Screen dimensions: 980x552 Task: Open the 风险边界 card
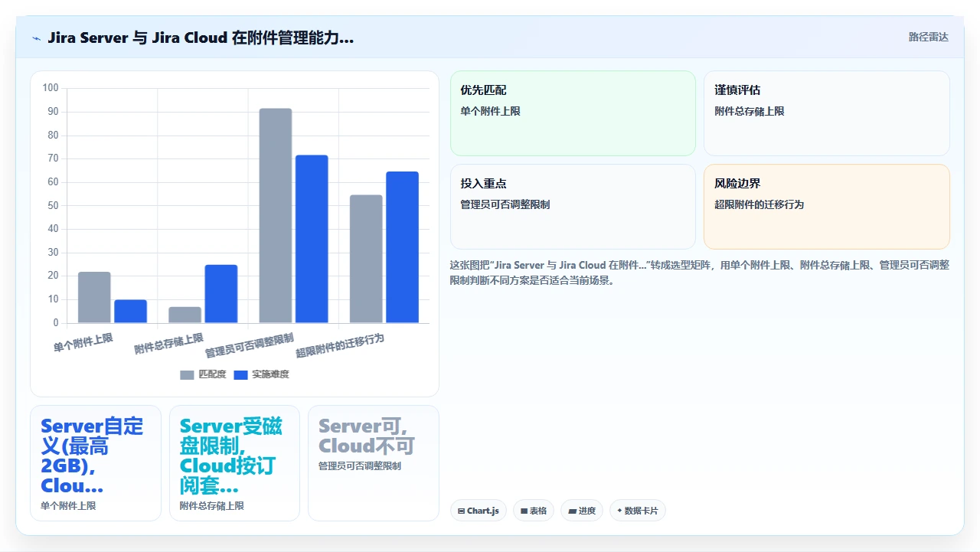827,207
